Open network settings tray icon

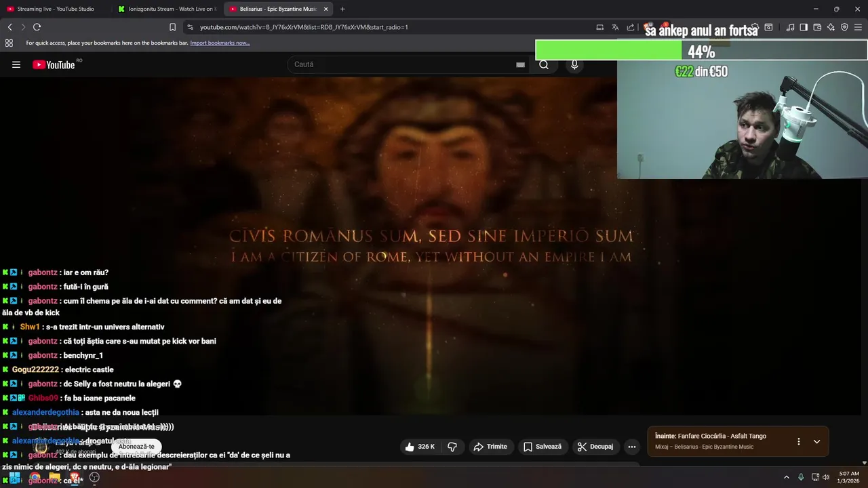click(815, 477)
